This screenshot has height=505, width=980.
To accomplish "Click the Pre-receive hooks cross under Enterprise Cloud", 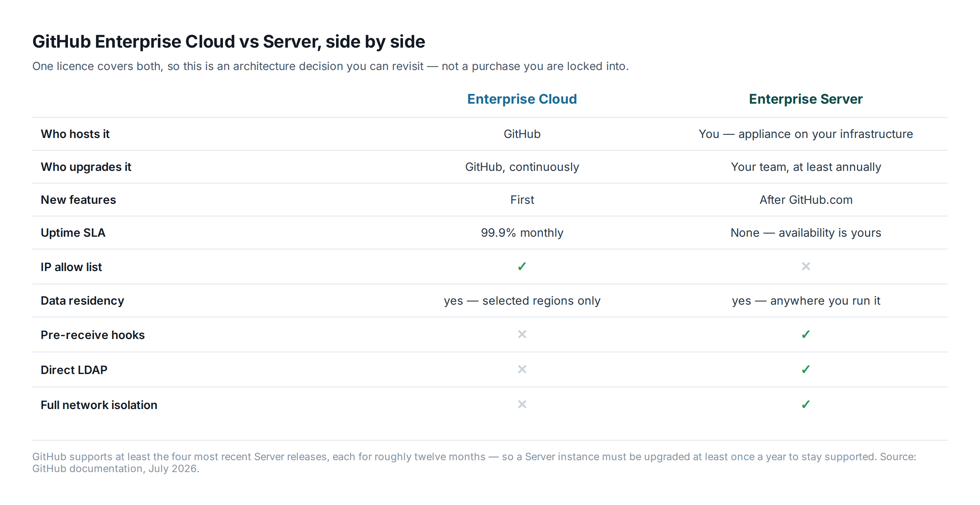I will click(522, 334).
